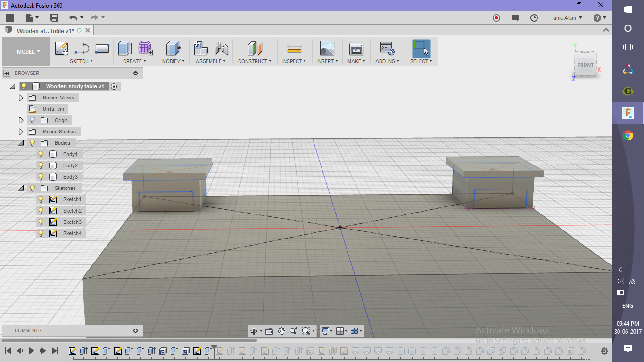Toggle visibility bulb for Sketch2
Viewport: 644px width, 362px height.
[41, 211]
